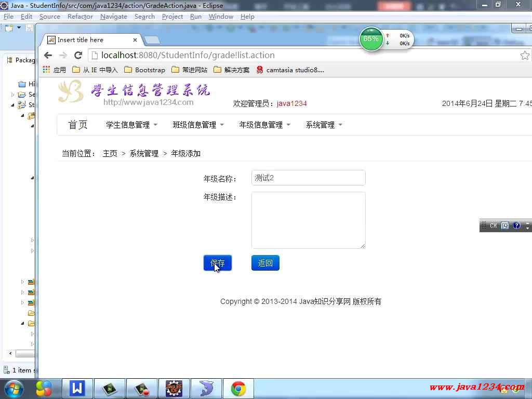The image size is (532, 399).
Task: Open the WPS Writer taskbar icon
Action: coord(77,388)
